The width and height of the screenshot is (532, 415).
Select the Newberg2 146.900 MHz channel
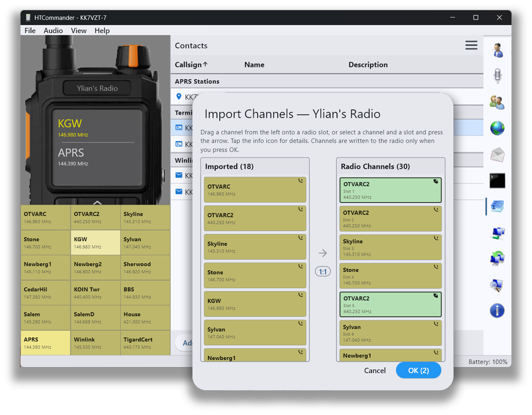(95, 268)
